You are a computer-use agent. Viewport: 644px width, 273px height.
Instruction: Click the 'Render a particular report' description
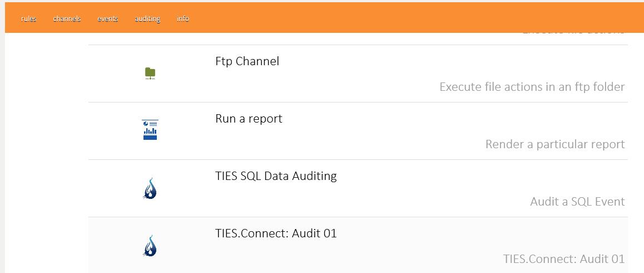pos(555,144)
